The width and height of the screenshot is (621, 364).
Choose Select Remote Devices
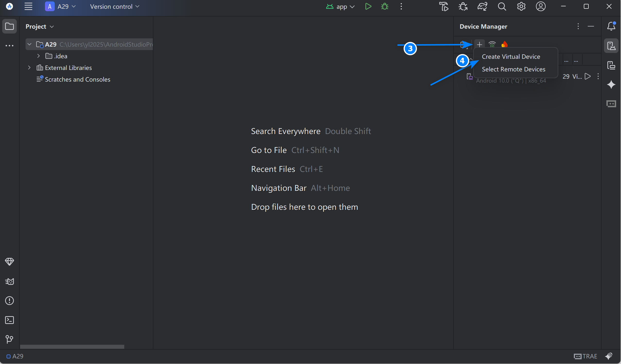tap(514, 69)
